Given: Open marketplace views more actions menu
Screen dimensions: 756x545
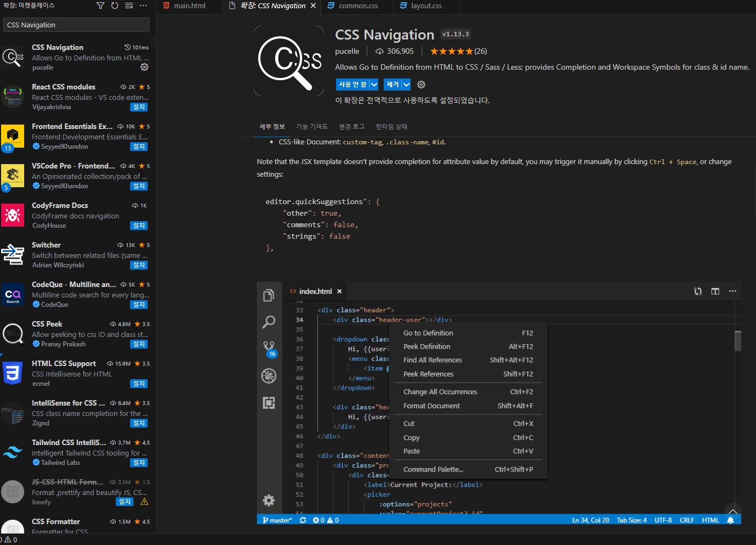Looking at the screenshot, I should (x=143, y=5).
